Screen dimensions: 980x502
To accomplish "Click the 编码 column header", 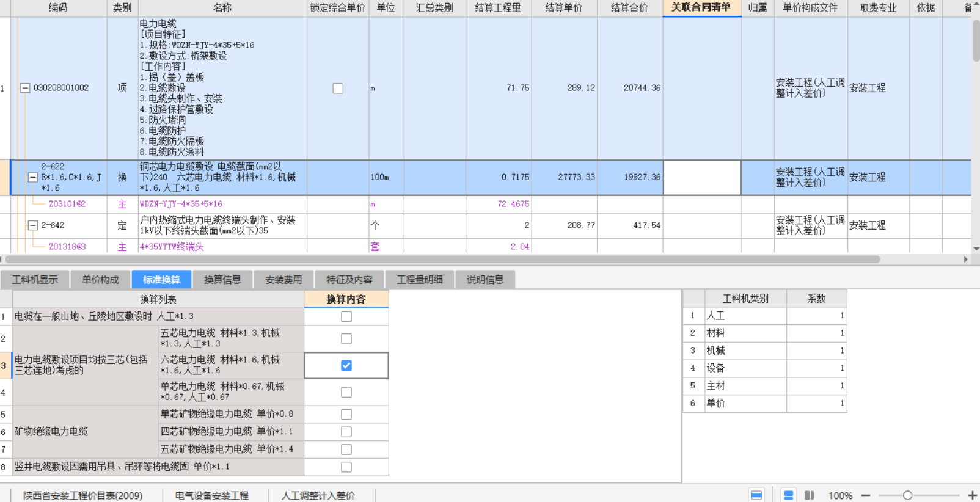I will click(59, 8).
